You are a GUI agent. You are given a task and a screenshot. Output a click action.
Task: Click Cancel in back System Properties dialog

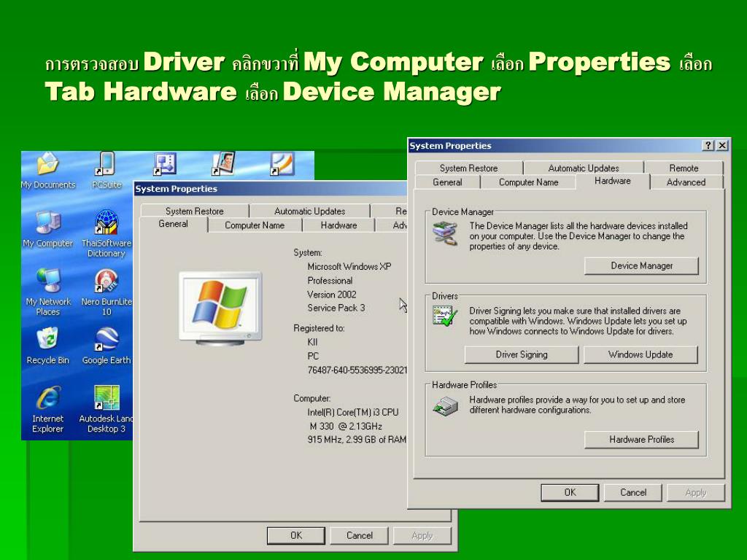359,536
